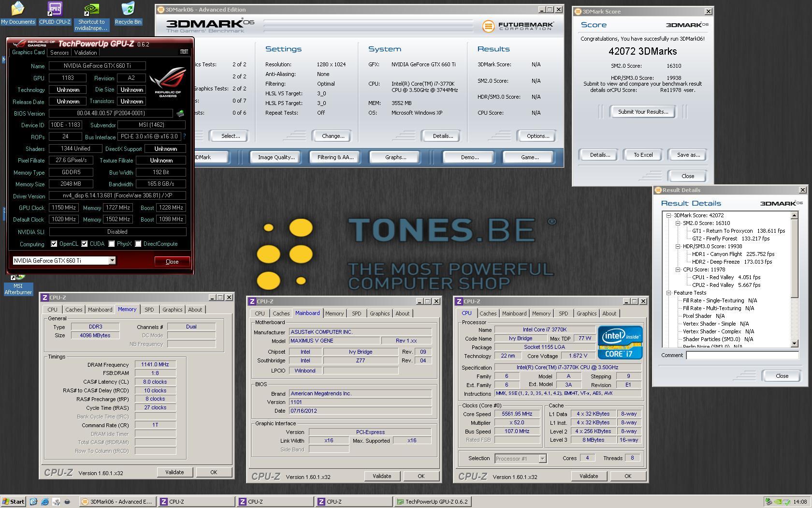Click the third quick launch icon
The image size is (812, 508).
[x=56, y=502]
